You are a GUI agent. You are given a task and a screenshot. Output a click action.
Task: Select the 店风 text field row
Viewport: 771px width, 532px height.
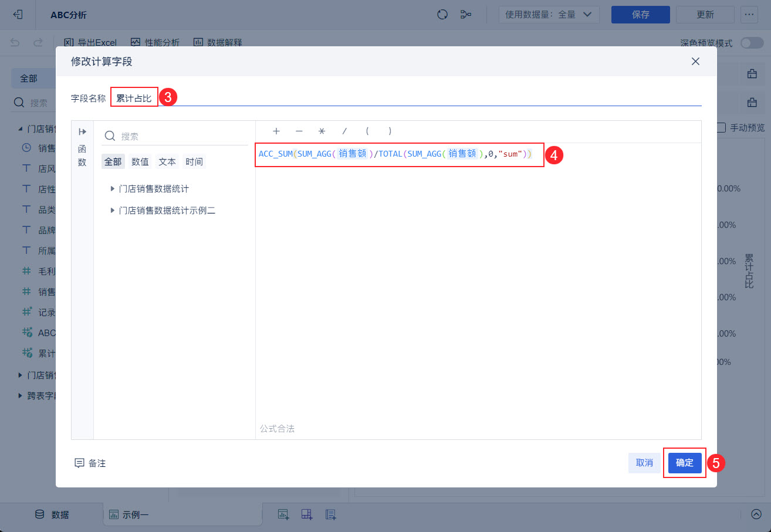[39, 168]
